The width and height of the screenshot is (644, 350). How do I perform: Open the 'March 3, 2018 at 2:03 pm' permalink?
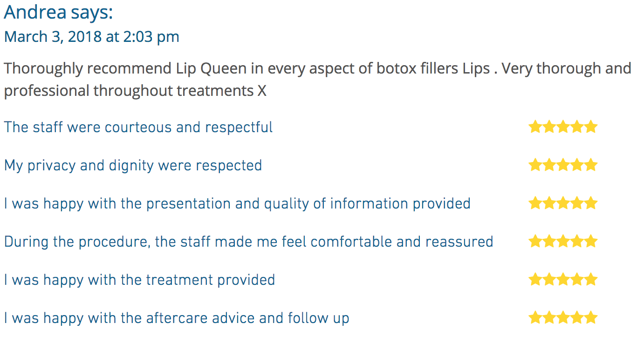point(92,37)
